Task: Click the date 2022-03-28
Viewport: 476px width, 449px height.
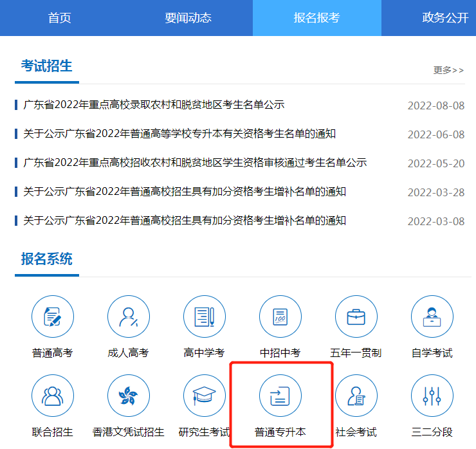Action: click(436, 192)
